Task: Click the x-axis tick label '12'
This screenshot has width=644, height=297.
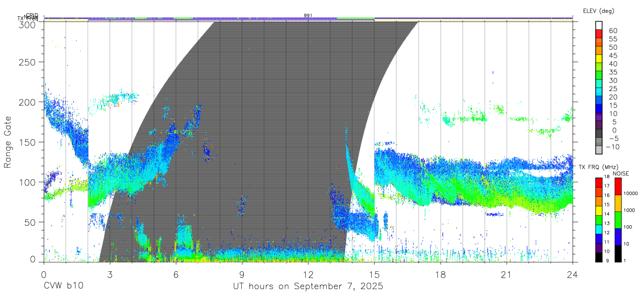Action: (x=308, y=274)
